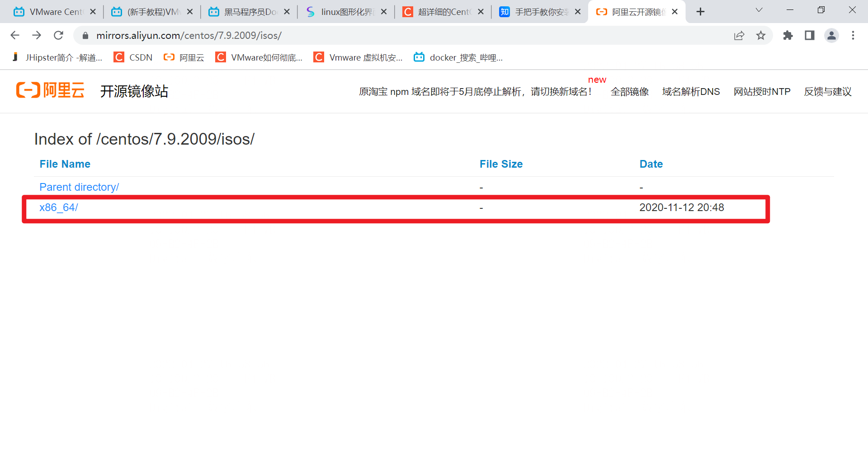Image resolution: width=868 pixels, height=461 pixels.
Task: Click the date 2020-11-12 20:48
Action: [x=682, y=207]
